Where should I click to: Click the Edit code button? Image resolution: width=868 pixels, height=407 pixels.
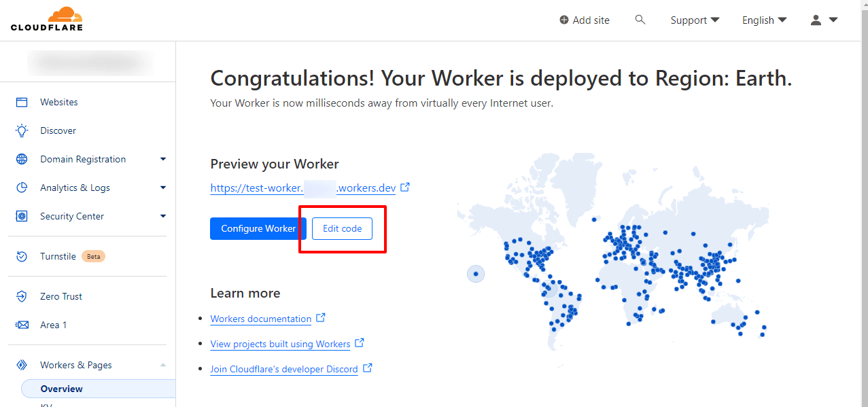pyautogui.click(x=342, y=228)
